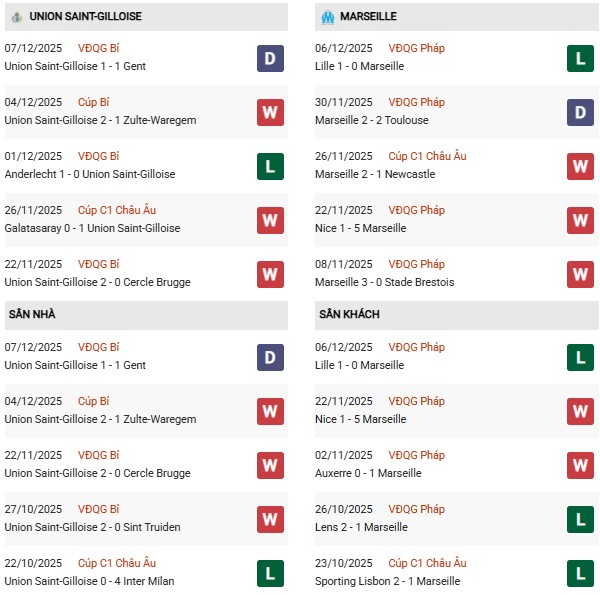Select the SÂN KHÁCH section header
The image size is (600, 595).
[x=351, y=314]
